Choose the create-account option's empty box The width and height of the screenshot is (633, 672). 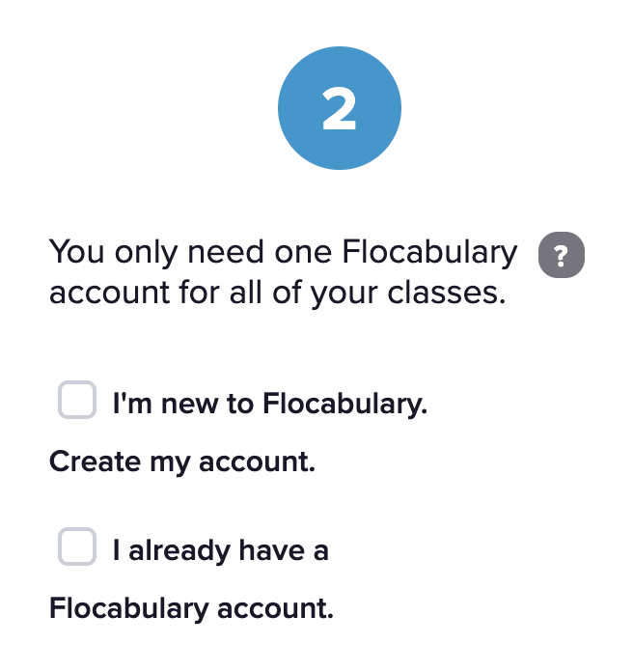77,400
